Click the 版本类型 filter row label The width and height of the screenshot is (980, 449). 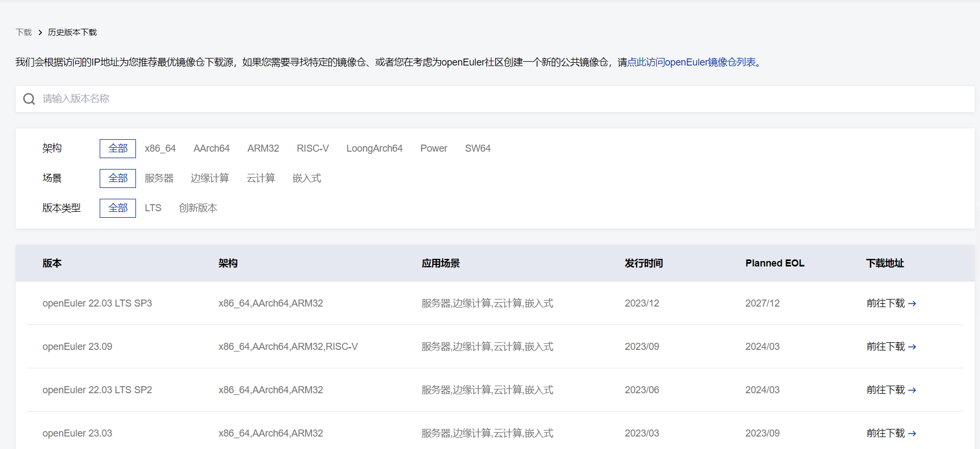62,208
